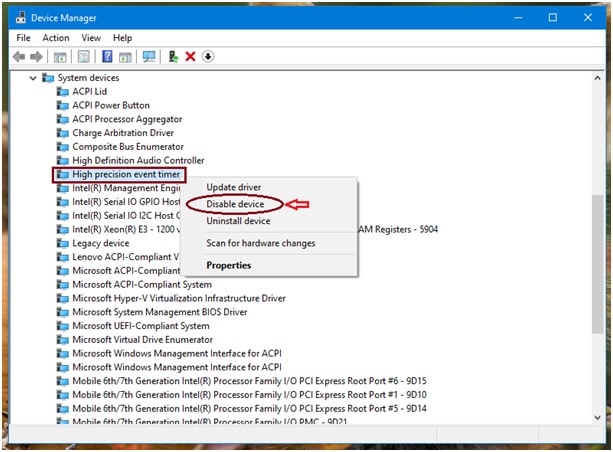Select Microsoft Virtual Drive Enumerator
Viewport: 613px width, 452px height.
tap(143, 339)
